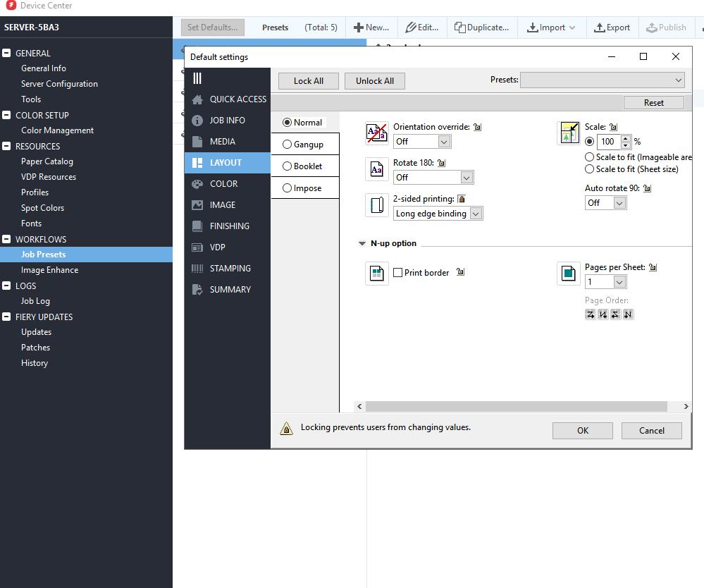The image size is (704, 588).
Task: Click the Stamping barcode icon
Action: 197,269
